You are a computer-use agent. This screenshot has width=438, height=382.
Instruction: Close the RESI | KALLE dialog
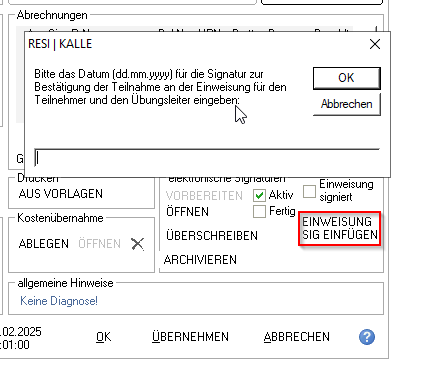(x=375, y=44)
